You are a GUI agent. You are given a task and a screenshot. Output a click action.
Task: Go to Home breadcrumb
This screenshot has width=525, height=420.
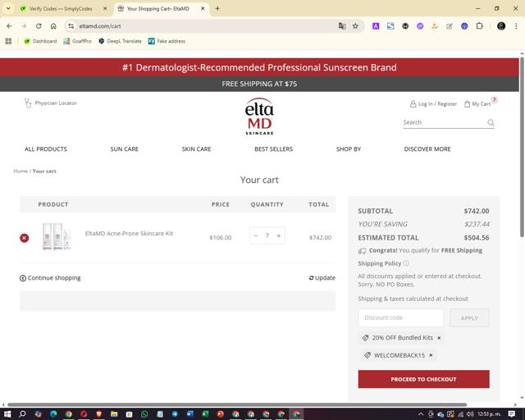click(x=21, y=171)
